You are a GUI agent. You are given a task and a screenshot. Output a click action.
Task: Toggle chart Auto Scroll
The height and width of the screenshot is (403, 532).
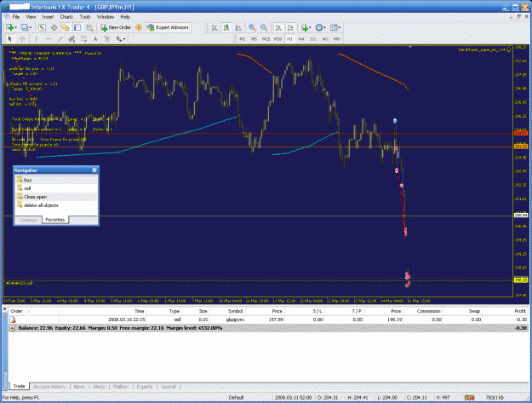[x=278, y=27]
